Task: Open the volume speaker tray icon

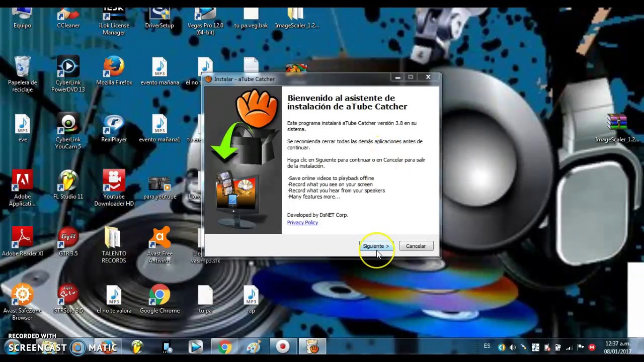Action: 513,347
